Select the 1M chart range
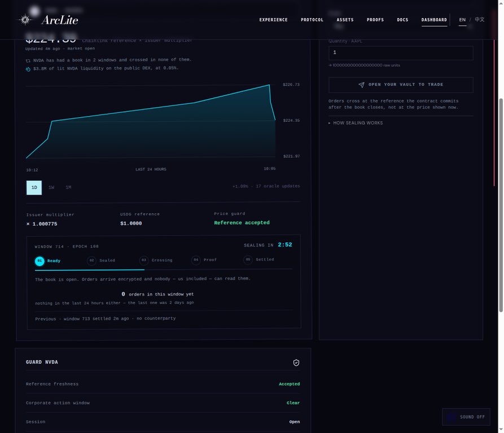 (x=68, y=187)
